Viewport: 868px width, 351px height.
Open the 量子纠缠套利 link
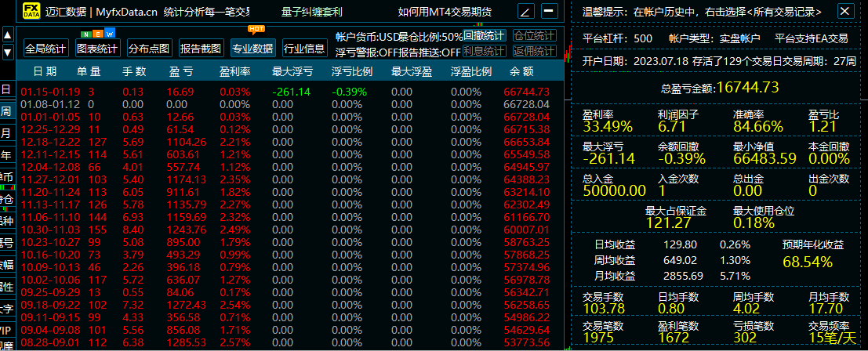tap(311, 12)
